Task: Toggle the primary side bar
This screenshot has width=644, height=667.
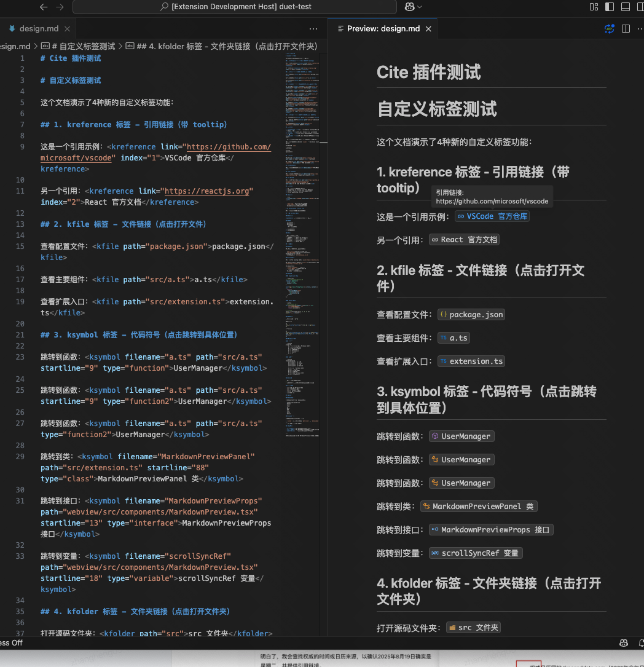Action: click(610, 7)
